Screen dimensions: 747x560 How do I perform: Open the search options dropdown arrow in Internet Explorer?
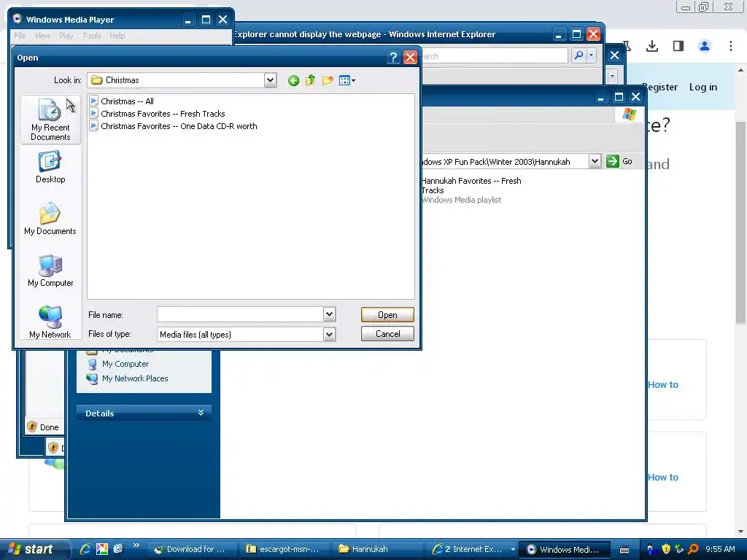pyautogui.click(x=591, y=55)
